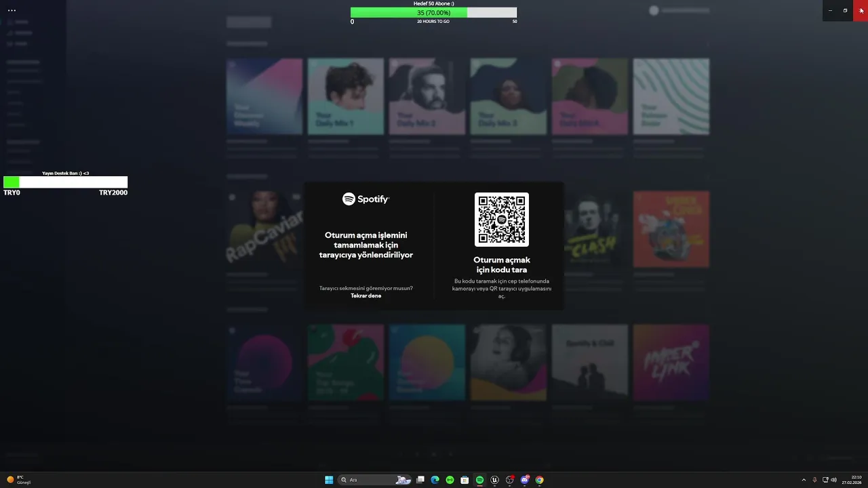Click the "TRY0" starting amount
The width and height of the screenshot is (868, 488).
click(x=12, y=192)
